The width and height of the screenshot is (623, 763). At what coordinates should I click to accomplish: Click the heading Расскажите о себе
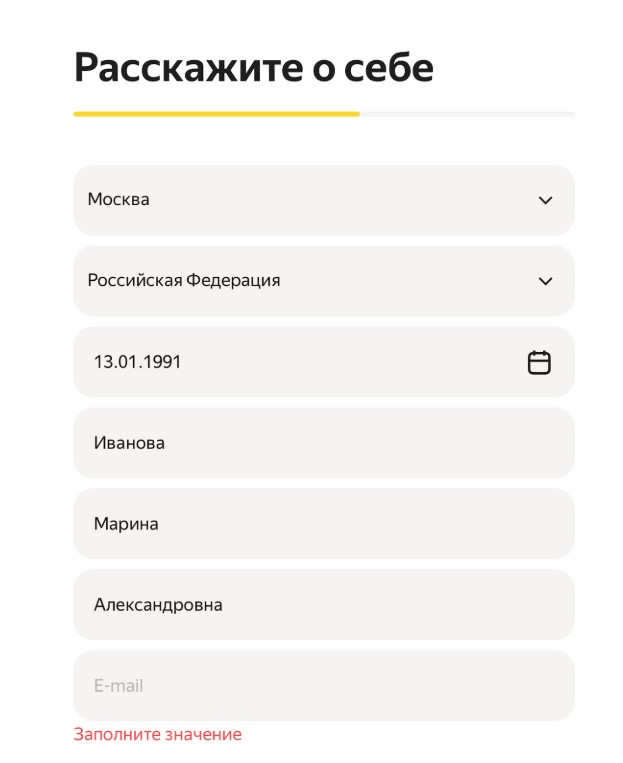253,67
